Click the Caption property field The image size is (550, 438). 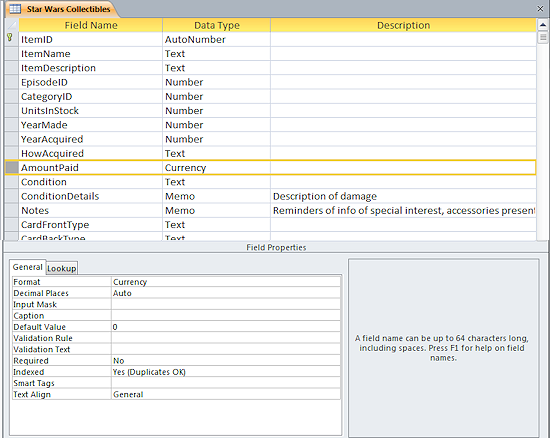pos(226,316)
